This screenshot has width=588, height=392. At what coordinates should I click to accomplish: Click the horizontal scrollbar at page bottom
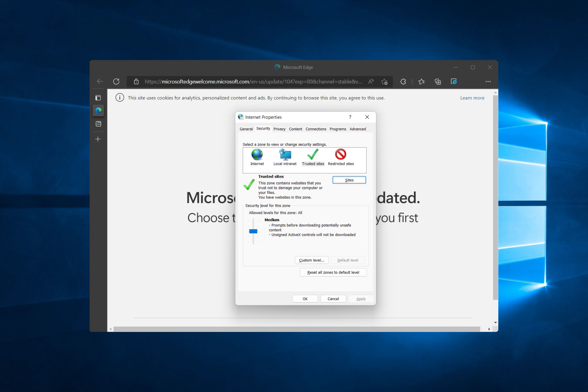click(x=297, y=329)
